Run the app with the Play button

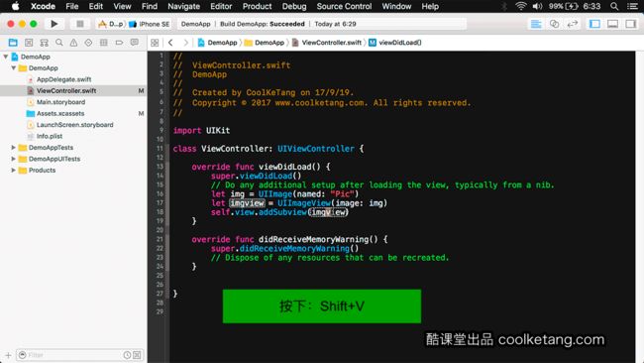pos(54,24)
